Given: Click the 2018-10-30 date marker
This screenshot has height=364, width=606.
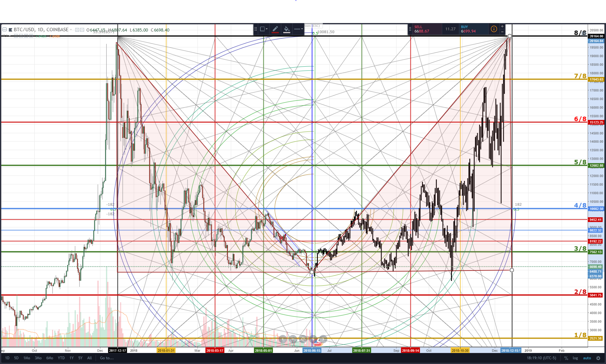Looking at the screenshot, I should (x=460, y=350).
